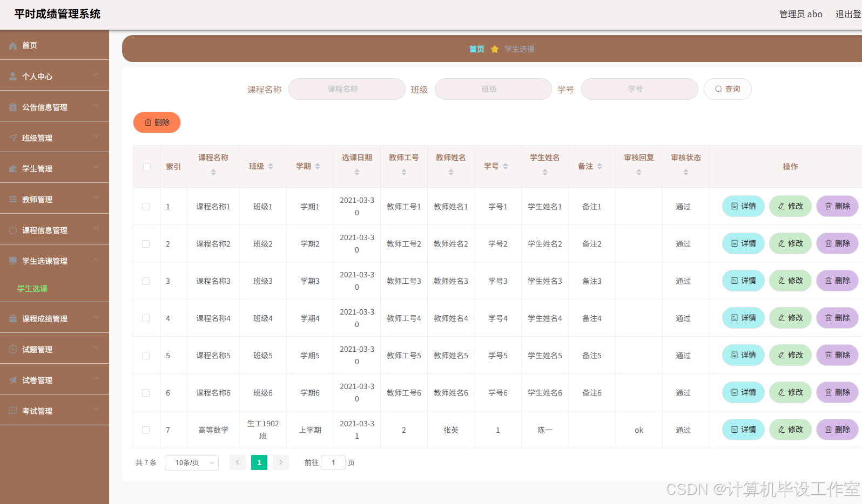
Task: Check the row for 课程名称4
Action: click(x=146, y=318)
